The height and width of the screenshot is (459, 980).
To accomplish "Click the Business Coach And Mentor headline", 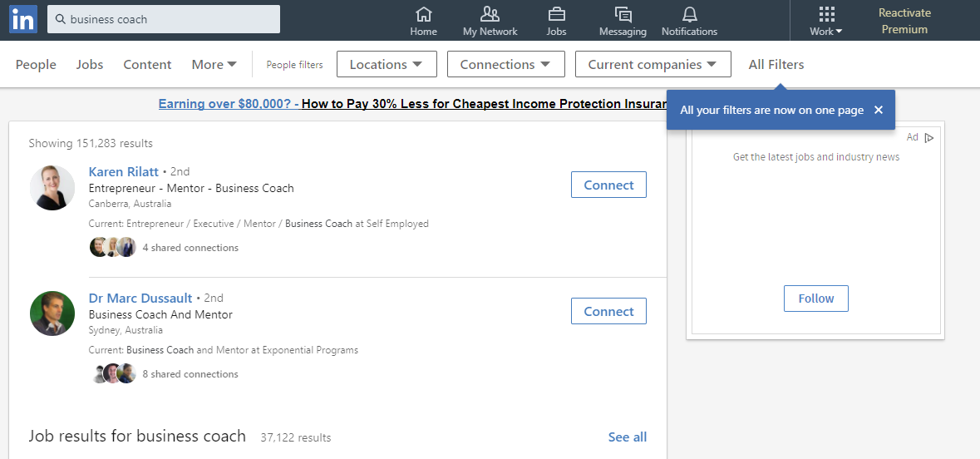I will pos(160,314).
